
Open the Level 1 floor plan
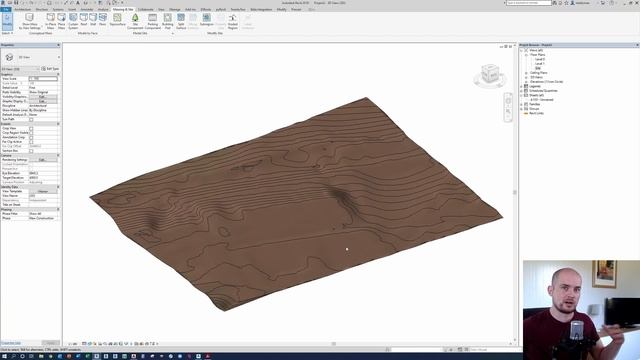(540, 64)
